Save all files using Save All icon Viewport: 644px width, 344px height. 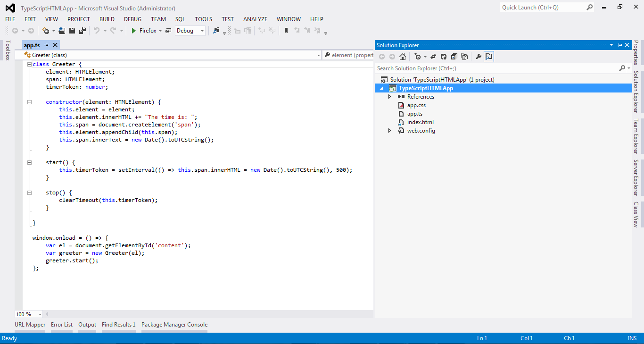point(81,31)
